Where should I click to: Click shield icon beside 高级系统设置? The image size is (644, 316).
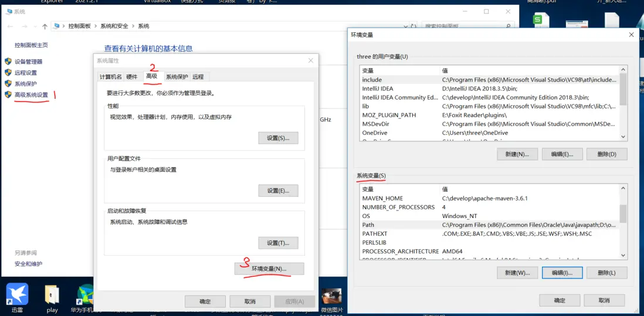pyautogui.click(x=8, y=95)
